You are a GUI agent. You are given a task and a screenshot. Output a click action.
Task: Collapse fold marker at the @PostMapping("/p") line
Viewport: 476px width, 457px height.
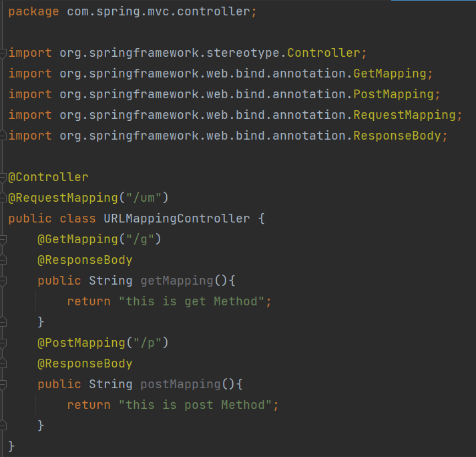[3, 343]
